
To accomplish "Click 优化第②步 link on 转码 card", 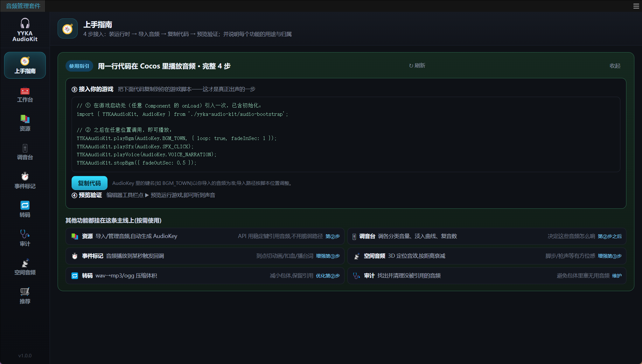I will (328, 276).
